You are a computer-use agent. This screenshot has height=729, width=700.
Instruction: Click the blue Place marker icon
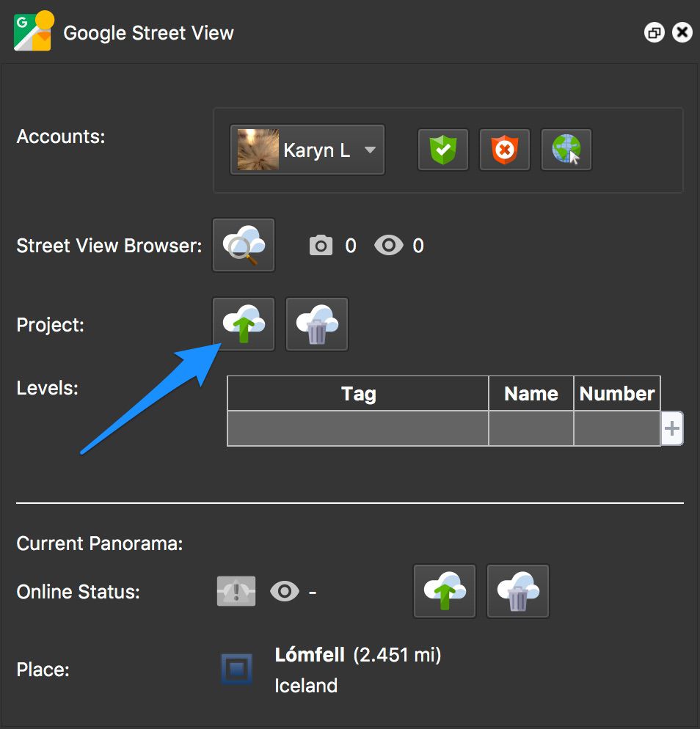pos(236,668)
